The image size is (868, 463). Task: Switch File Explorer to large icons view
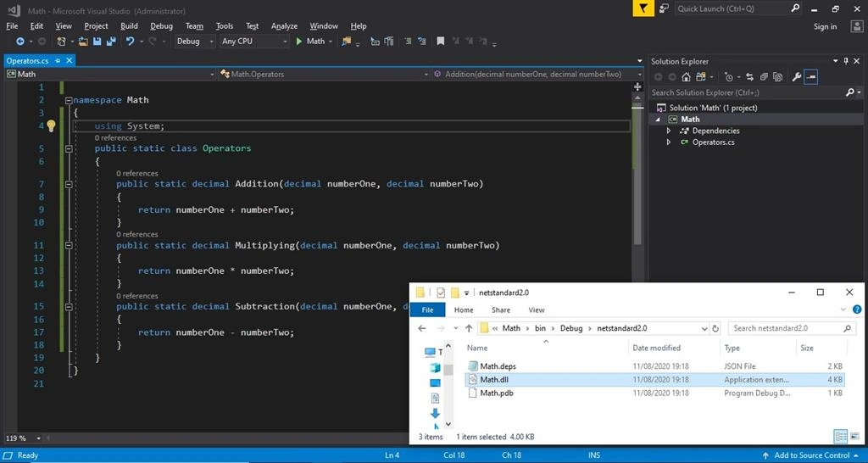tap(854, 437)
